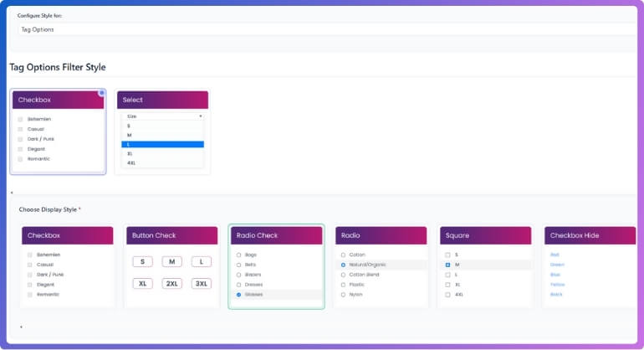Click the selected indicator dot on Checkbox card
644x350 pixels.
[102, 93]
